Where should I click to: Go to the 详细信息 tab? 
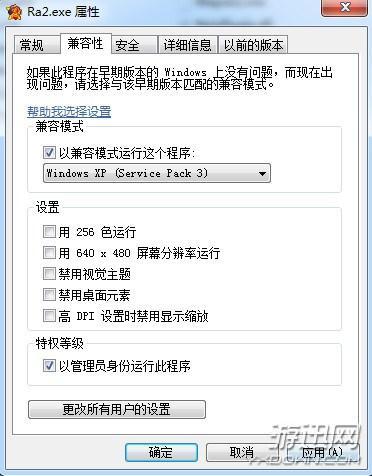[x=188, y=45]
